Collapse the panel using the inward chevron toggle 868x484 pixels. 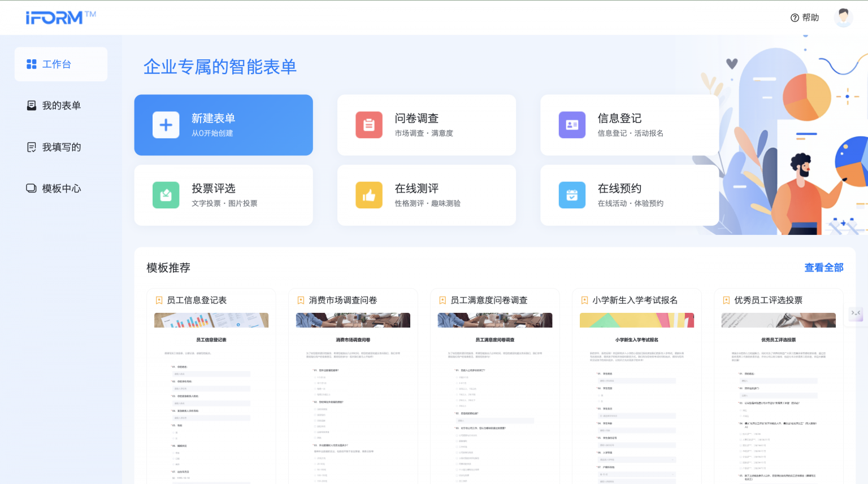(856, 313)
